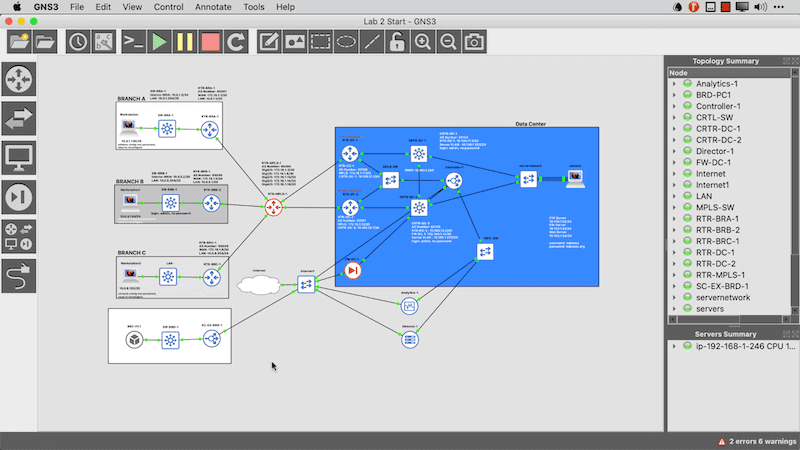Expand FW-DC-1 node entry
The image size is (800, 450).
[x=674, y=162]
